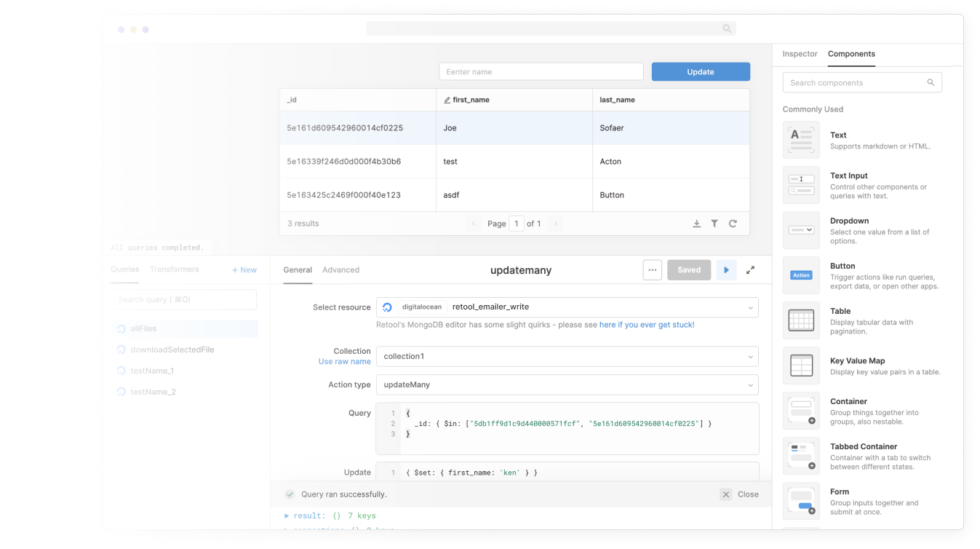Open the Inspector tab
The height and width of the screenshot is (549, 980).
tap(800, 54)
